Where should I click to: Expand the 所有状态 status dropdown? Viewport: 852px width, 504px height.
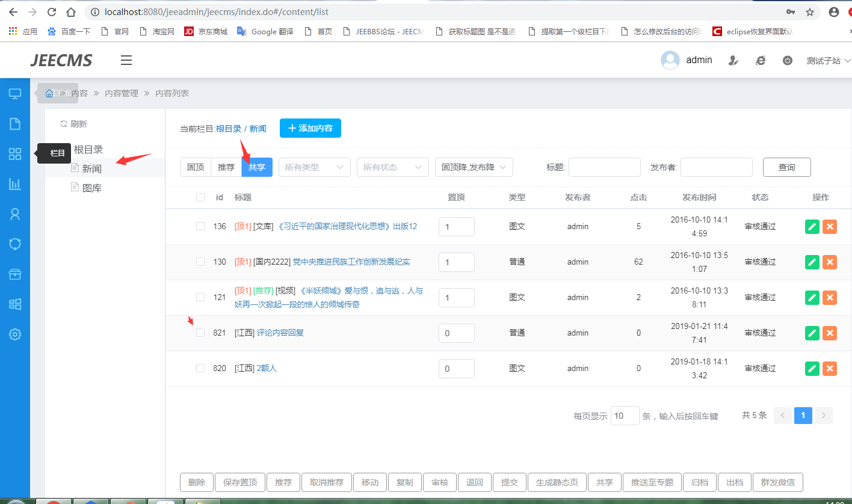pos(392,167)
